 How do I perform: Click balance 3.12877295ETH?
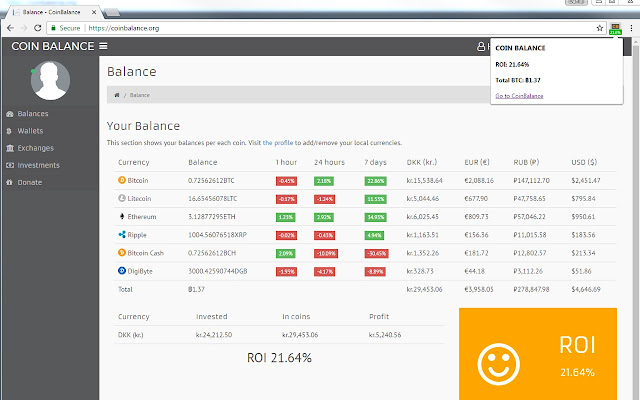[211, 217]
